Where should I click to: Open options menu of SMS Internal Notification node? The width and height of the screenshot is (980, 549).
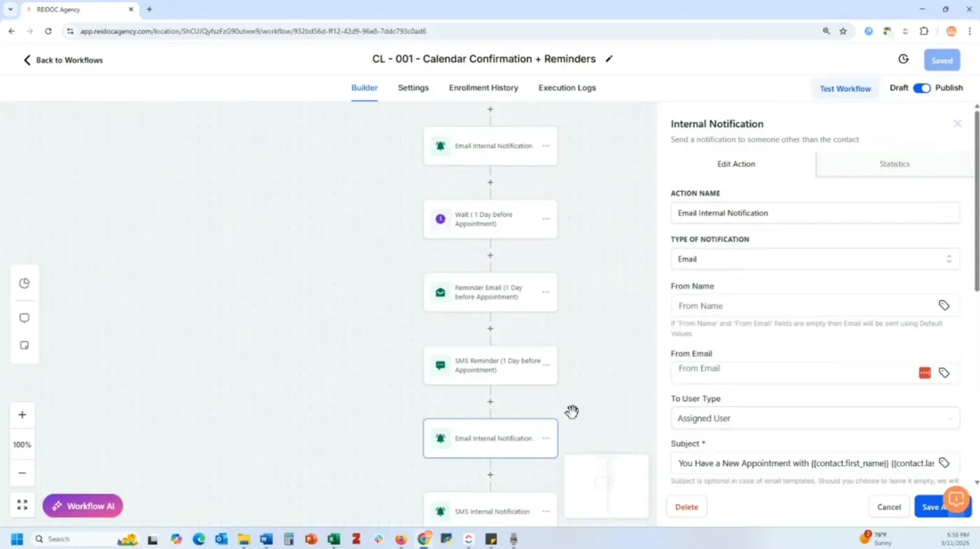[546, 512]
